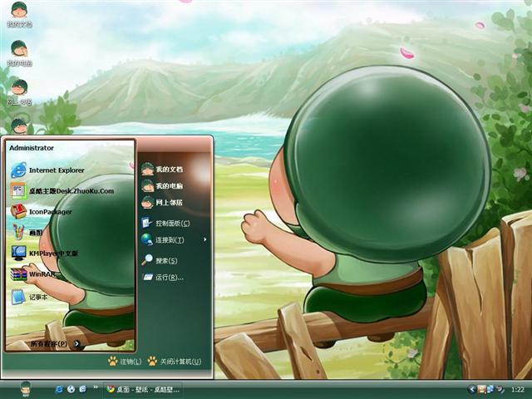Launch 记事本 notepad in the Start menu

tap(29, 297)
